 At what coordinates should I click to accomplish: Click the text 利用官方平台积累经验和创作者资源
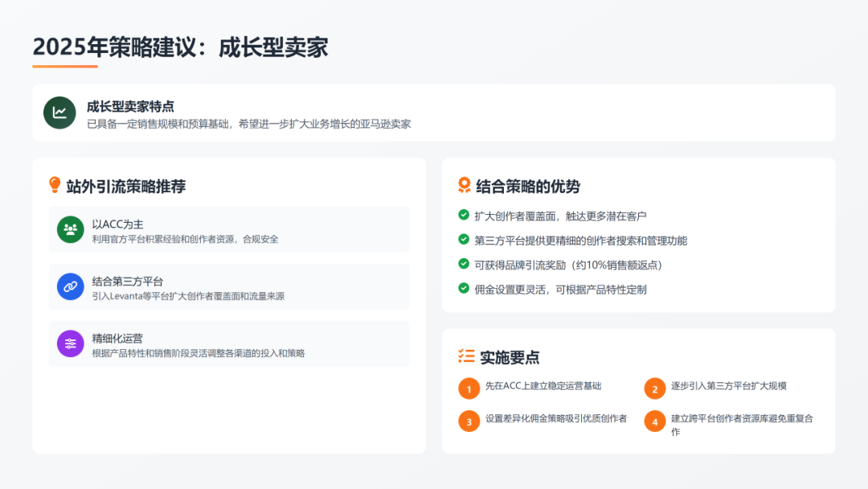point(185,239)
